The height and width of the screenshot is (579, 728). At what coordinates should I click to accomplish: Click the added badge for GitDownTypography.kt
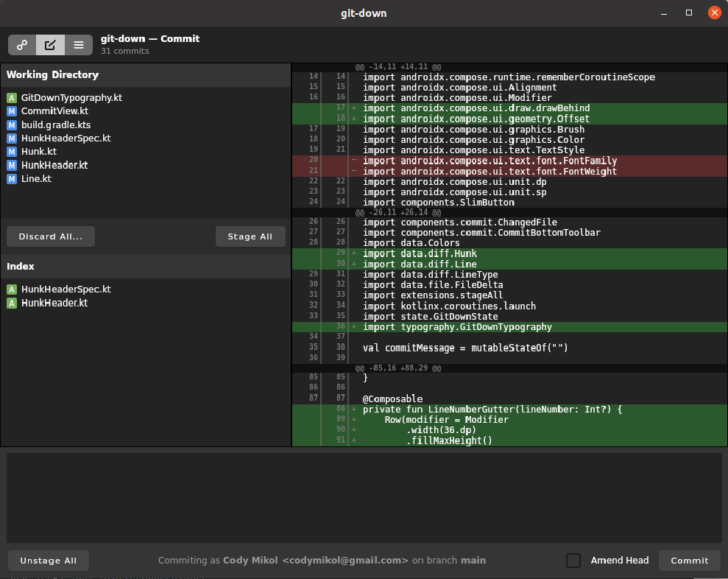coord(12,98)
